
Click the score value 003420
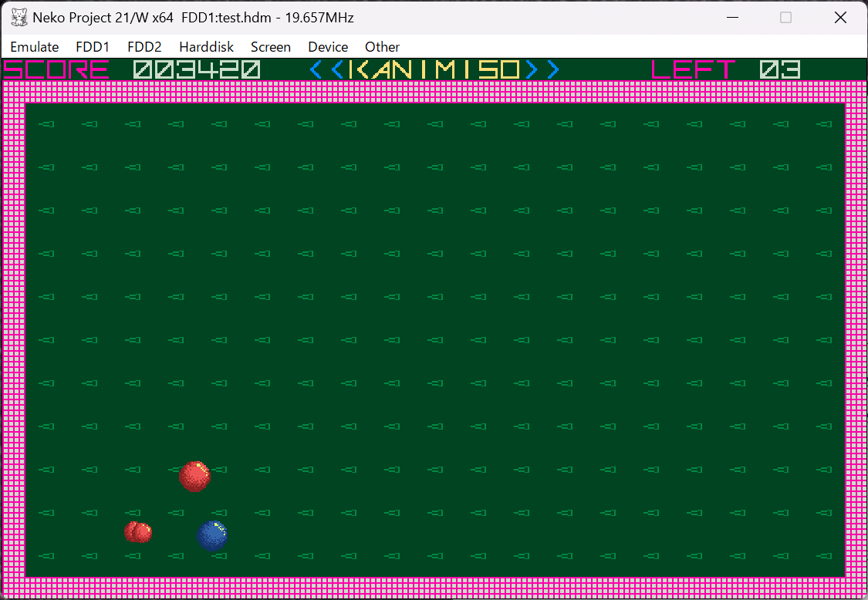click(197, 69)
